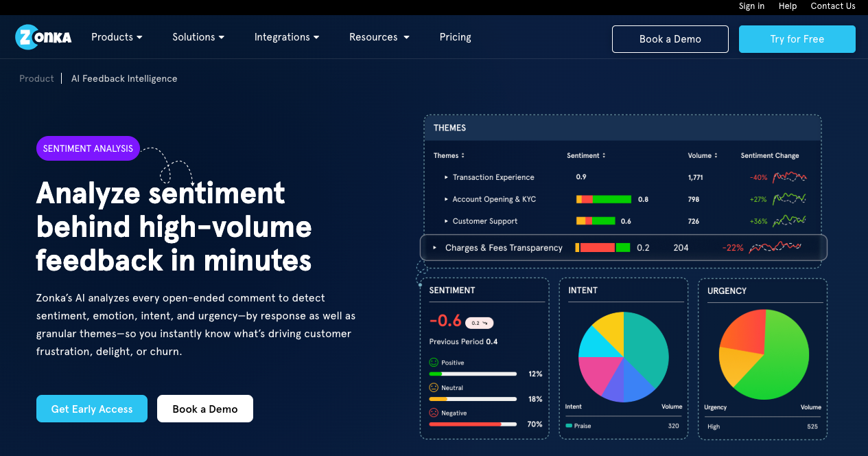The width and height of the screenshot is (868, 456).
Task: Sort by the Sentiment column arrows
Action: click(x=604, y=155)
